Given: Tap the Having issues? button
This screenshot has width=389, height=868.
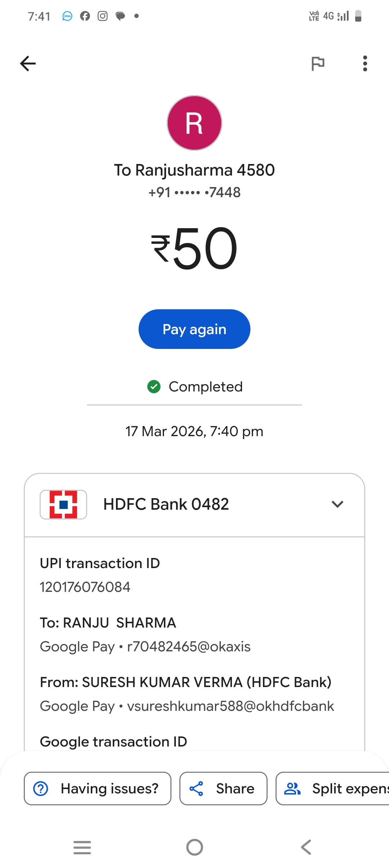Looking at the screenshot, I should click(98, 788).
